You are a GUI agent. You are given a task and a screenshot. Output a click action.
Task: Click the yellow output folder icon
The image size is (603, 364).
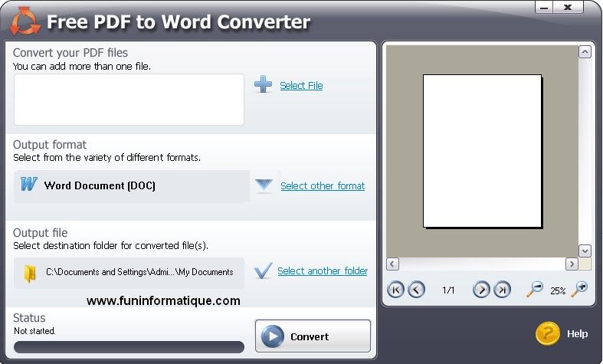(30, 274)
